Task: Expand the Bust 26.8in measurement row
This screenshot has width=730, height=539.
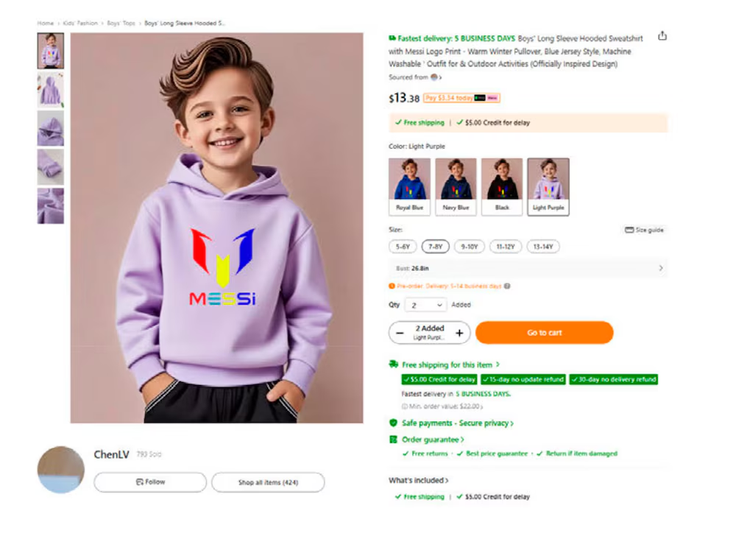Action: point(660,268)
